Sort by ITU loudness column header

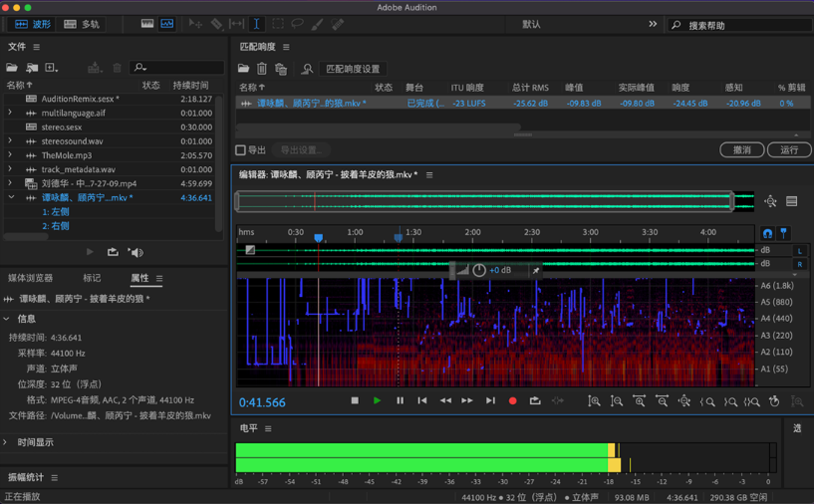tap(467, 88)
